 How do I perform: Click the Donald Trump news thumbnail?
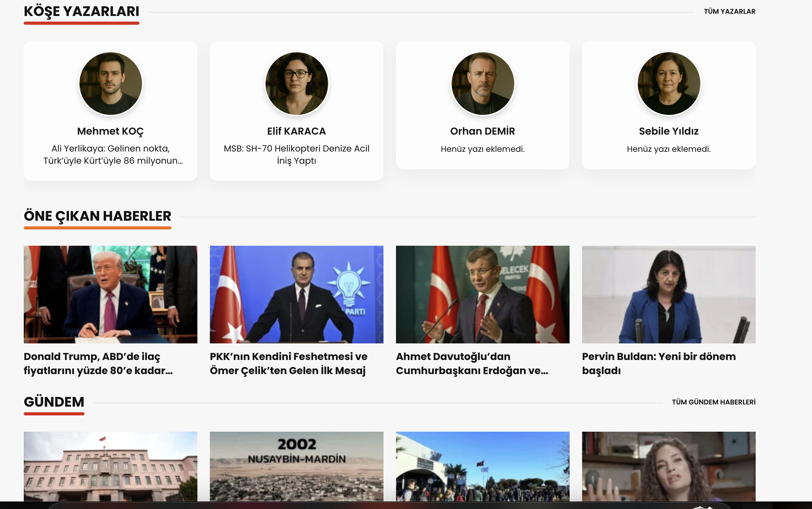coord(110,294)
